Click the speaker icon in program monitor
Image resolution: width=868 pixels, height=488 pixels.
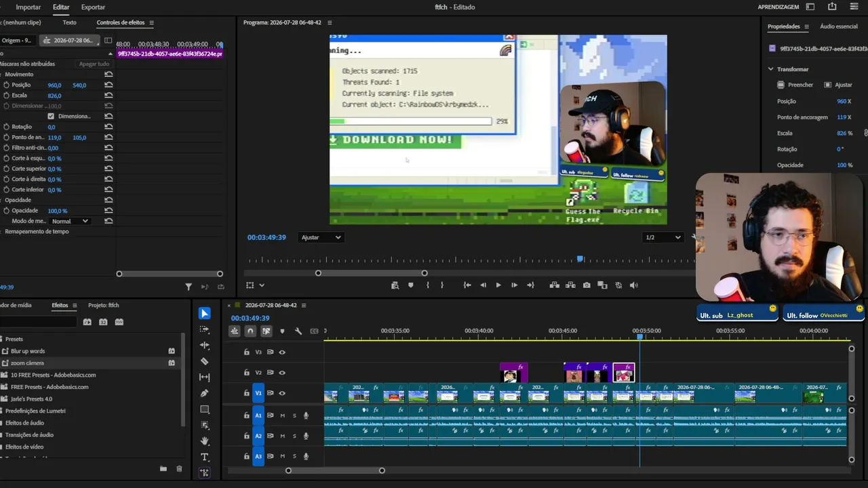(634, 285)
